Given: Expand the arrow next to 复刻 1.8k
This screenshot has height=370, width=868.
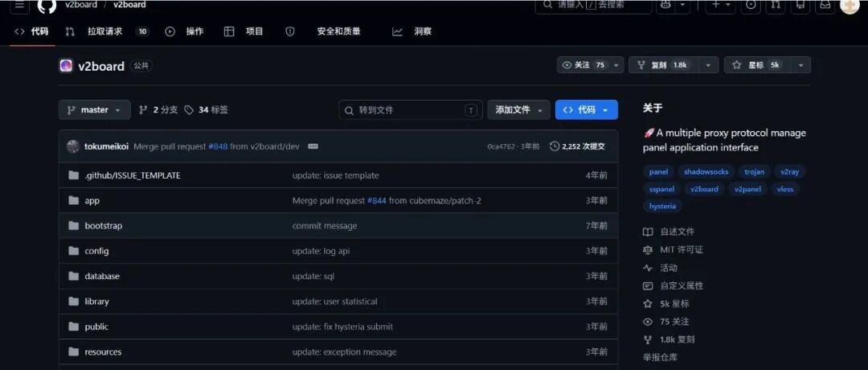Looking at the screenshot, I should [x=708, y=65].
